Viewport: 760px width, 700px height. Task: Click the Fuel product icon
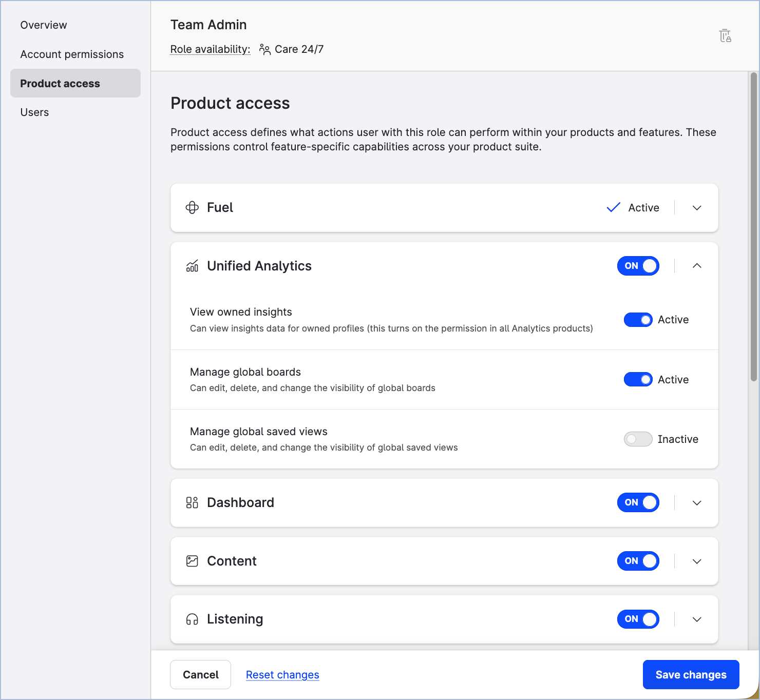(x=192, y=208)
